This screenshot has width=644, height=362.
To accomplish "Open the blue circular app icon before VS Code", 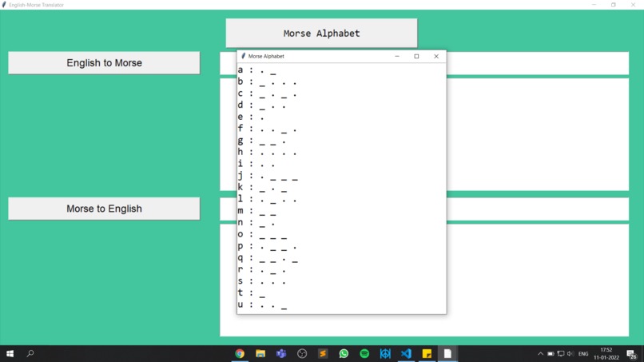I will [x=385, y=353].
